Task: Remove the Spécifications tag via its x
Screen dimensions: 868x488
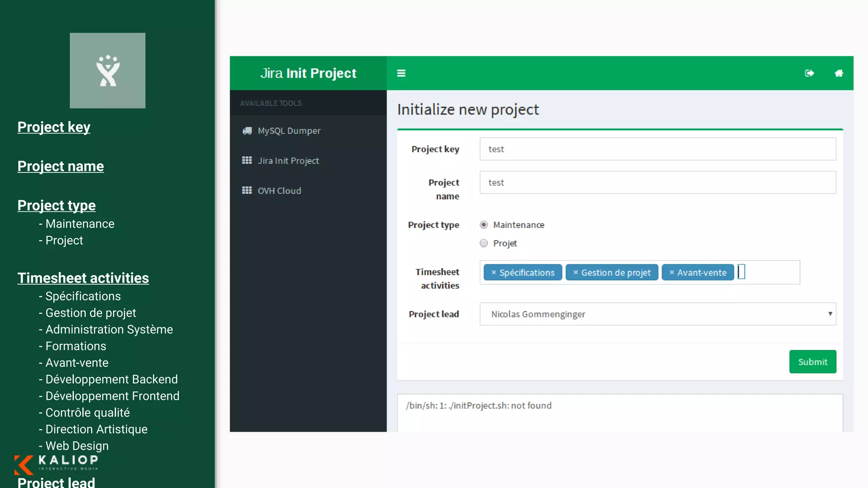Action: coord(494,272)
